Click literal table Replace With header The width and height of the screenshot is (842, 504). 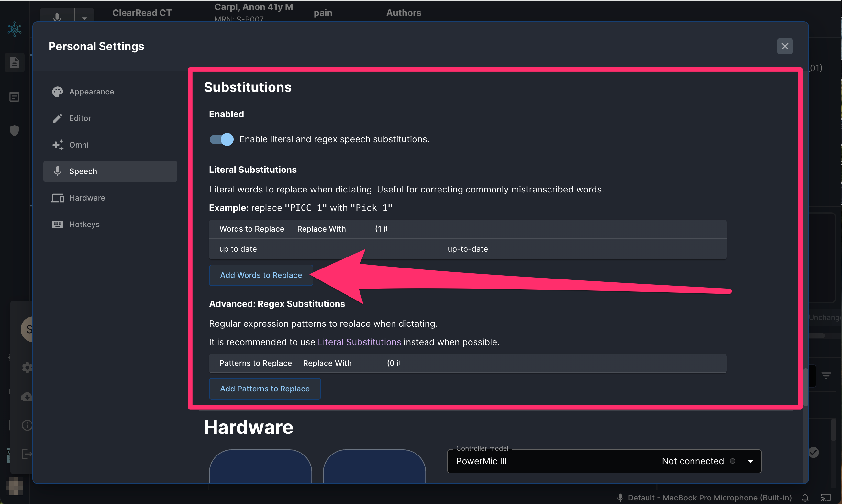point(321,229)
